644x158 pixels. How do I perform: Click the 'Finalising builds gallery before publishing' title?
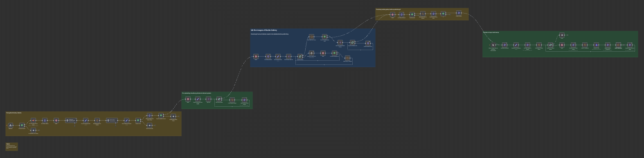click(x=388, y=9)
